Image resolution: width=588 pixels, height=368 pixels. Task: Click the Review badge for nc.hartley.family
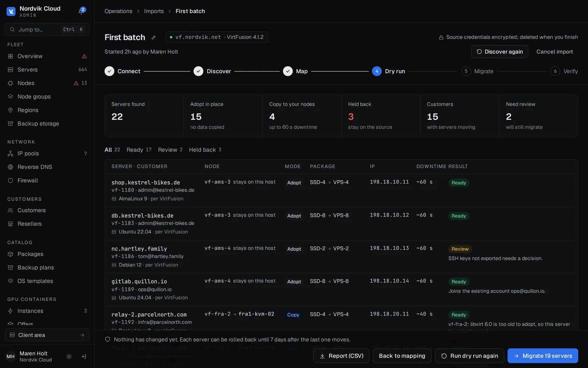click(460, 249)
